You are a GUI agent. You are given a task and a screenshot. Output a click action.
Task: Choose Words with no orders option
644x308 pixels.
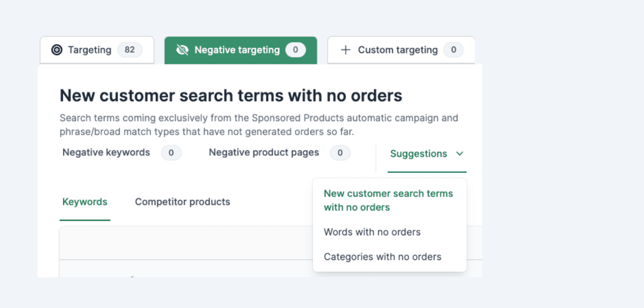point(372,232)
